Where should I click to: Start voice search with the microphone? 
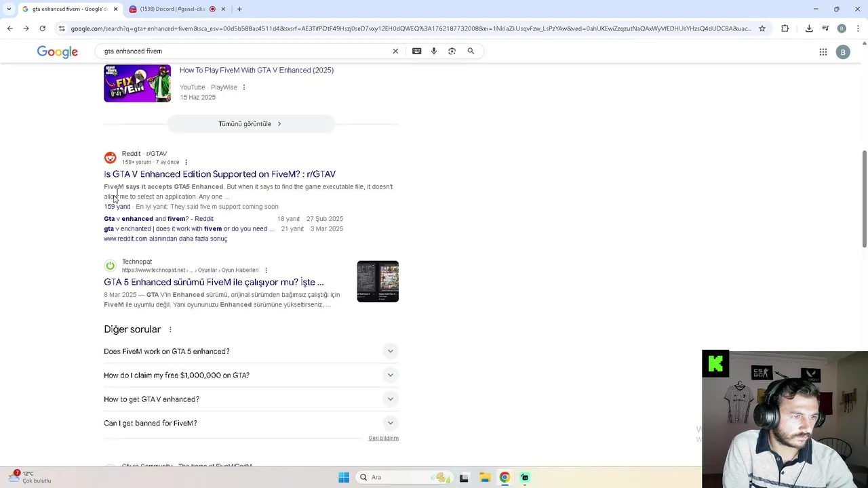coord(434,51)
